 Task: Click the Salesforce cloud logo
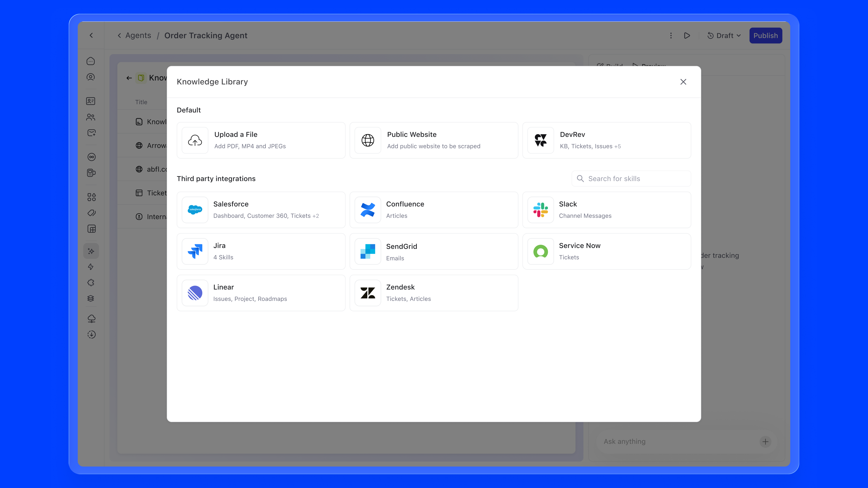[195, 210]
